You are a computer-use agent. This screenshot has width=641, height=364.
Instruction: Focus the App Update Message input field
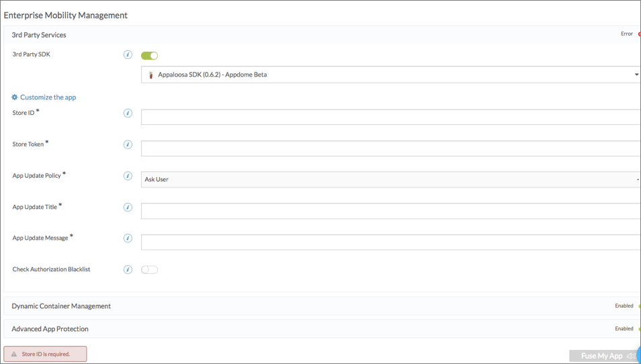click(391, 242)
